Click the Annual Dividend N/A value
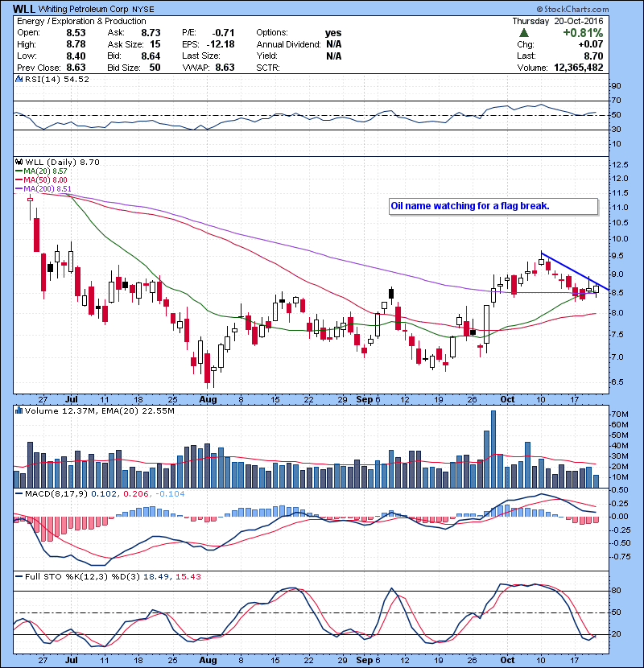The image size is (644, 668). coord(334,44)
